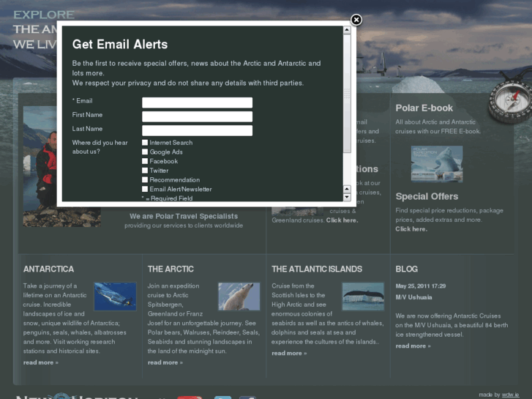
Task: Check the Email Alert/Newsletter checkbox
Action: tap(145, 189)
